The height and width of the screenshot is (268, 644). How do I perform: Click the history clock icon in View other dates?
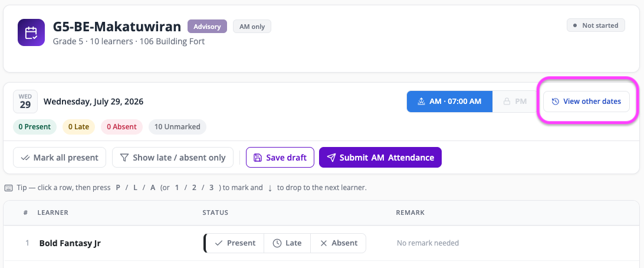pyautogui.click(x=556, y=102)
